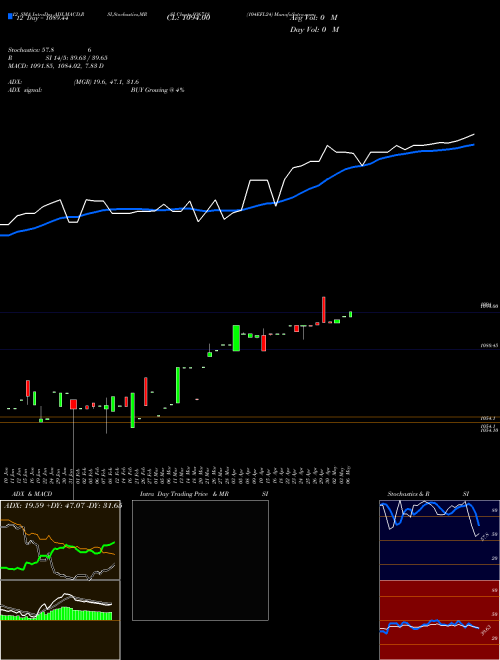This screenshot has height=660, width=500.
Task: Click the 'Stochastics & R SI' panel title
Action: click(x=428, y=494)
